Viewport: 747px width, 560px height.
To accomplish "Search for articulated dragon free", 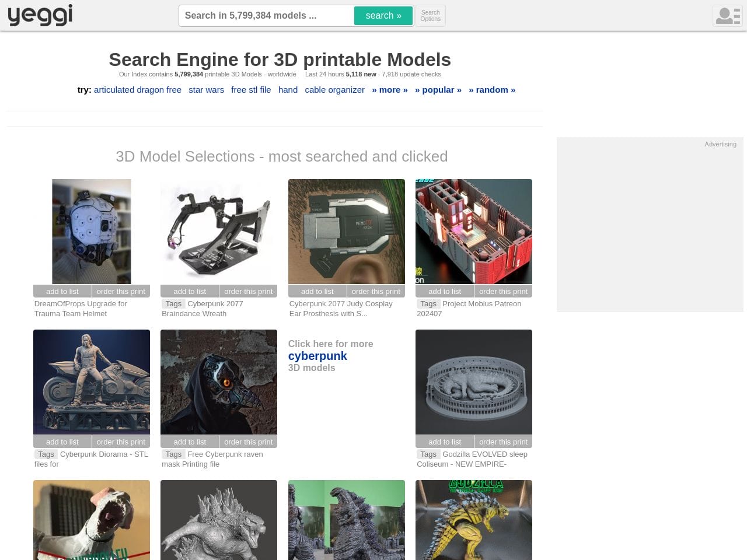I will (137, 90).
